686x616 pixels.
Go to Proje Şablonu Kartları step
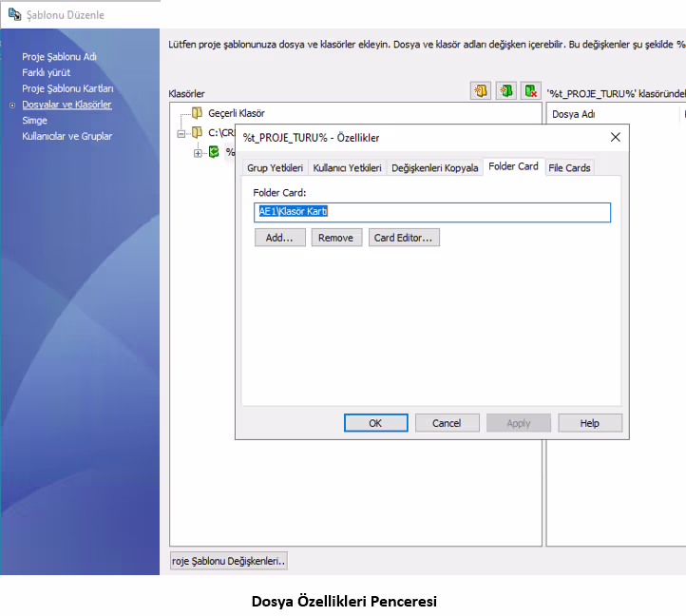click(x=67, y=88)
